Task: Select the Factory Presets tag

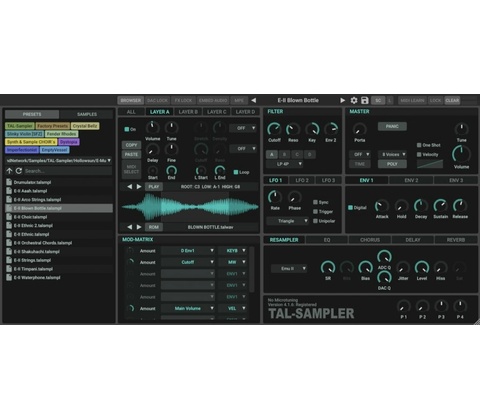Action: click(x=52, y=126)
